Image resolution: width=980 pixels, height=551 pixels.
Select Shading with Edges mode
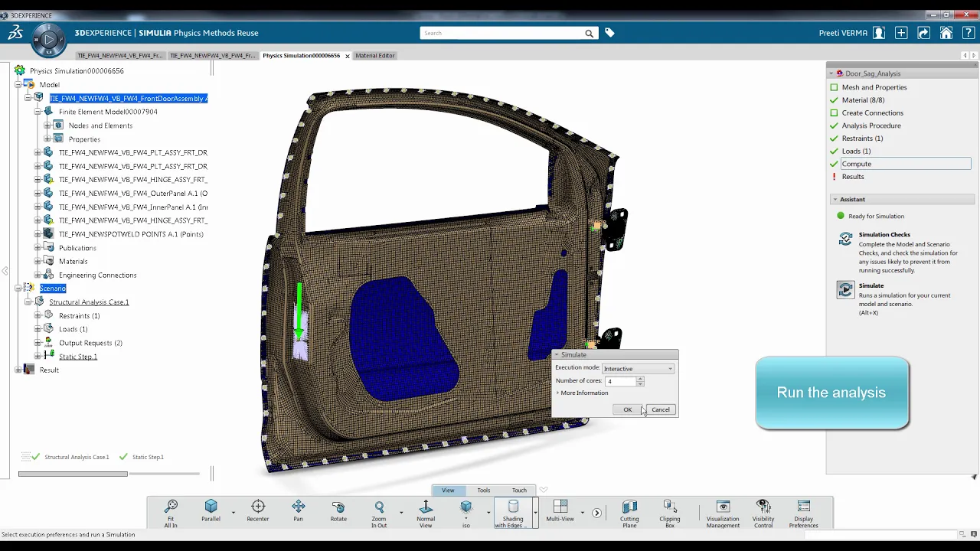[x=513, y=513]
